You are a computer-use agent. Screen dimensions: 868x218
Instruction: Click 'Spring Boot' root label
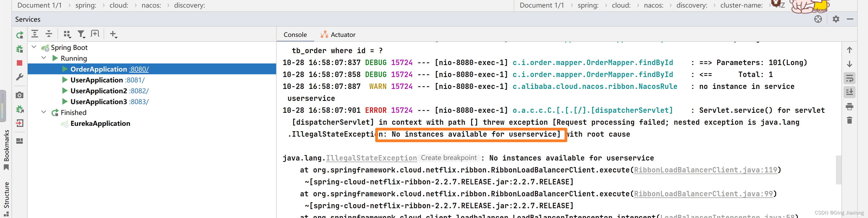[69, 47]
